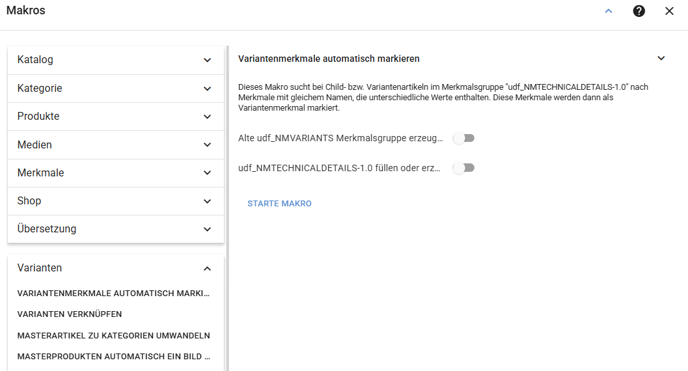Open the Kategorie category label
Screen dimensions: 688x371
pyautogui.click(x=39, y=88)
